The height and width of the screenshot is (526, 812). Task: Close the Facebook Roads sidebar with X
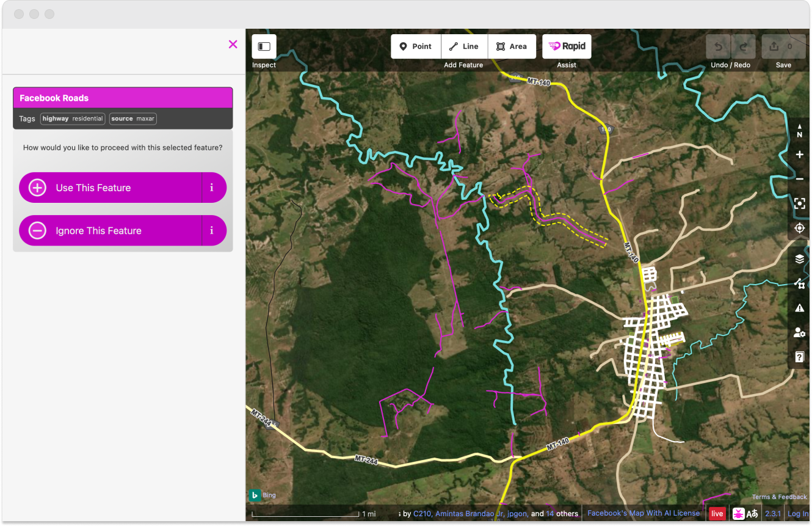point(233,44)
